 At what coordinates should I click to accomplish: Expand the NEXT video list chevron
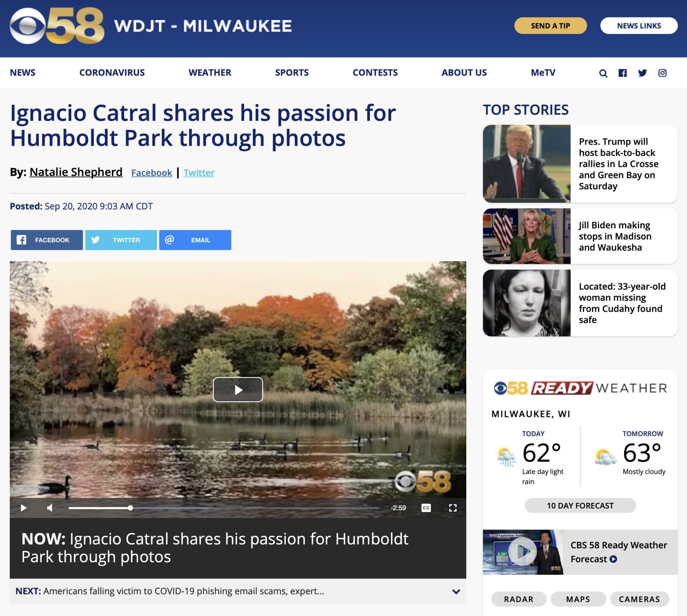point(456,591)
